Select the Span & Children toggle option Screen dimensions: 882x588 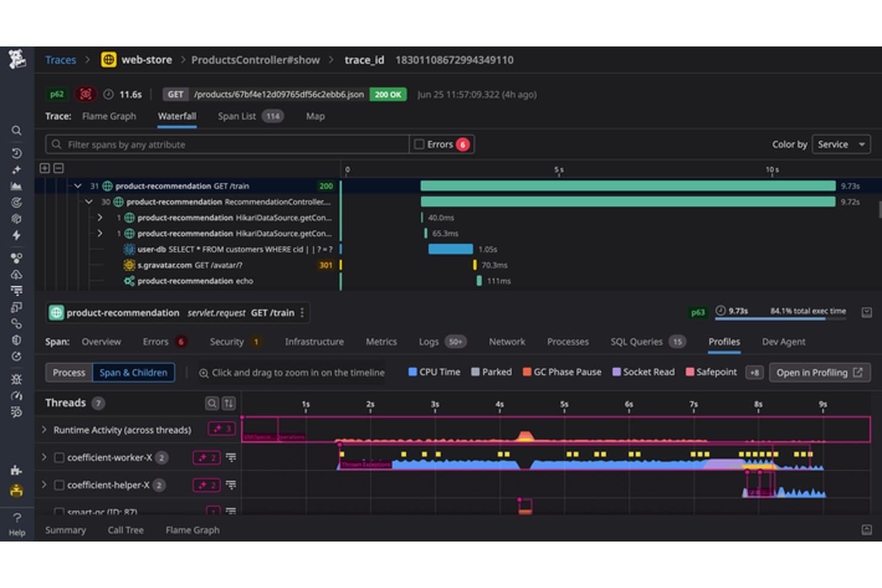pos(133,372)
